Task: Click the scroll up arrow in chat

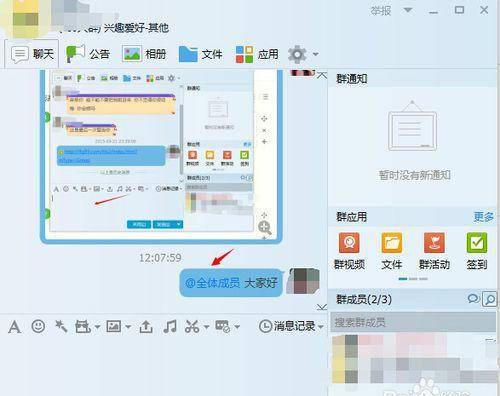Action: coord(322,75)
